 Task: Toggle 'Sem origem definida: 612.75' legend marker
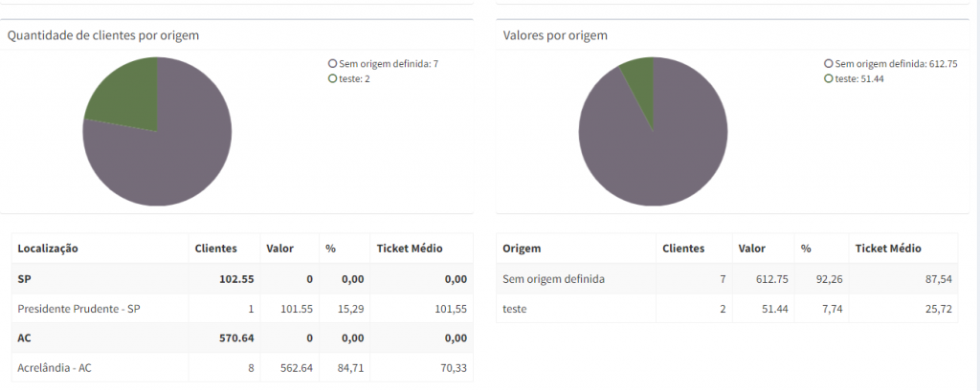click(x=828, y=64)
